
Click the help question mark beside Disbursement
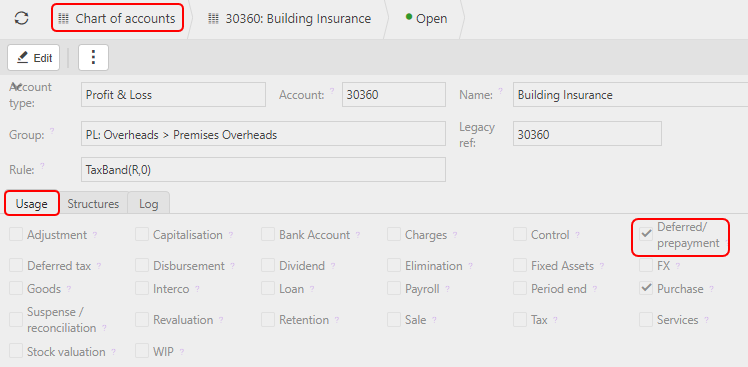[232, 266]
